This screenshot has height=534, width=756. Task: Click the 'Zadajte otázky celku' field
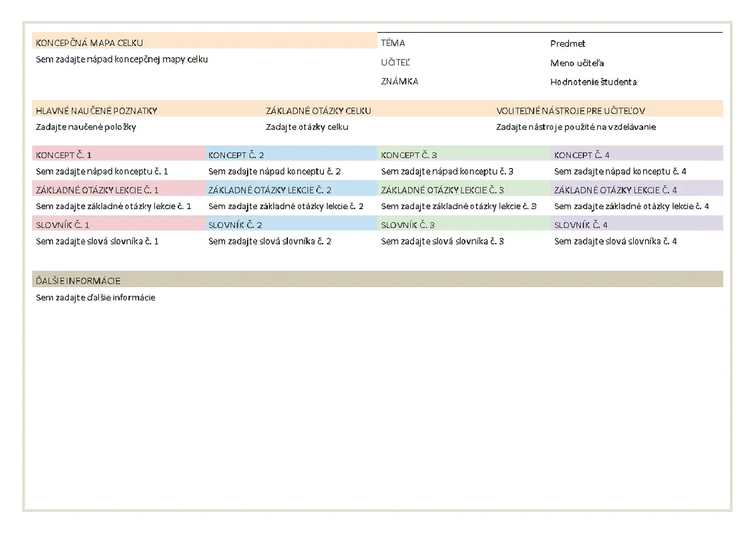307,127
